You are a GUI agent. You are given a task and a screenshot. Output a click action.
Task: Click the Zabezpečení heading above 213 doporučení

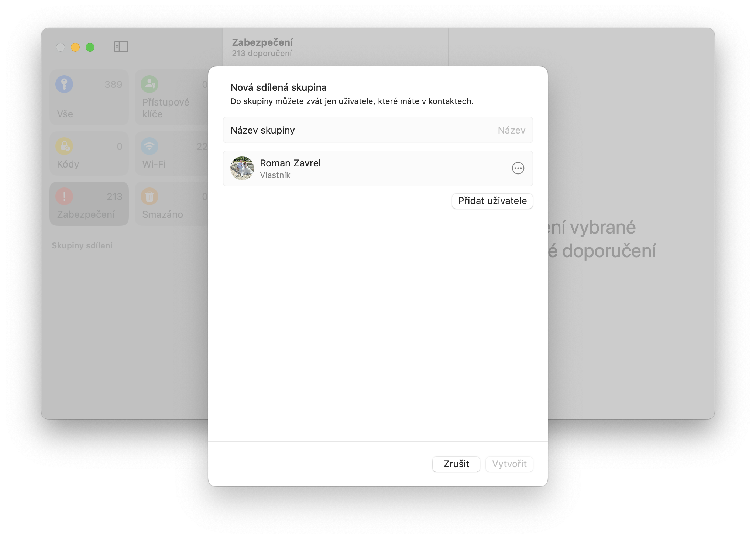click(262, 42)
